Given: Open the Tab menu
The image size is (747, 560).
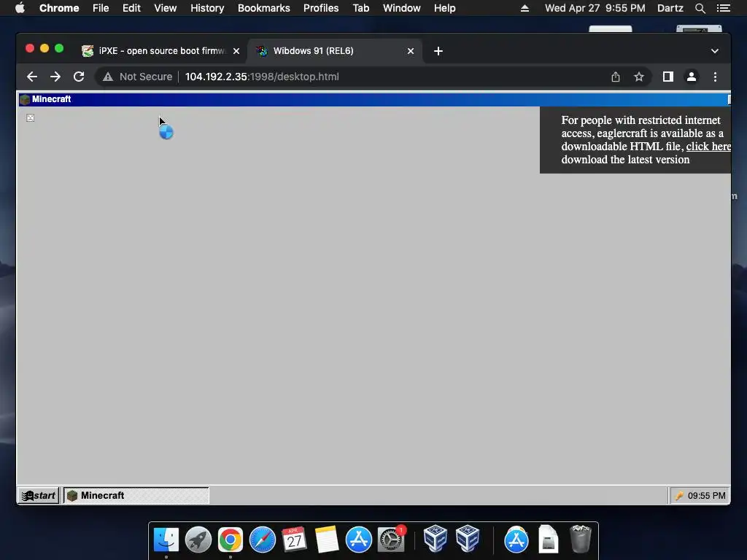Looking at the screenshot, I should [360, 8].
